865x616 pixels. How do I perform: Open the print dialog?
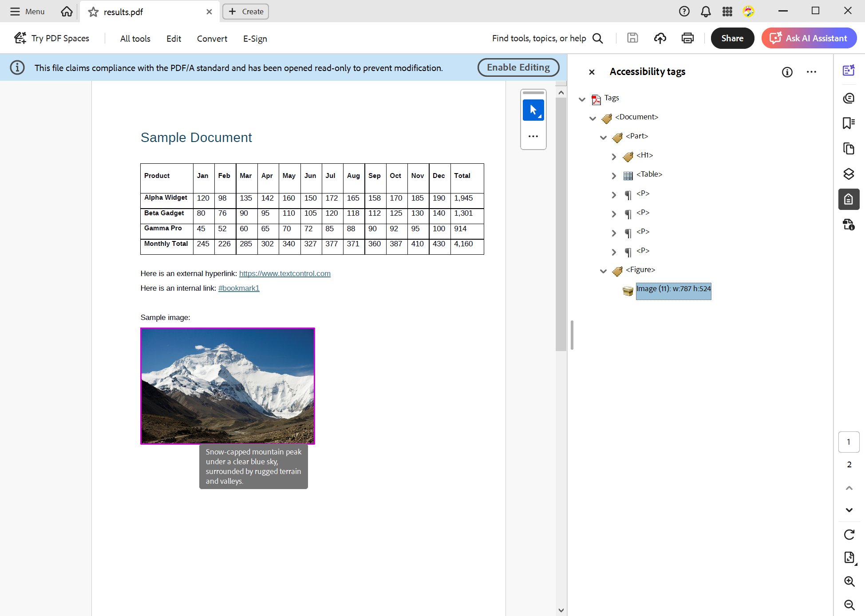[687, 38]
